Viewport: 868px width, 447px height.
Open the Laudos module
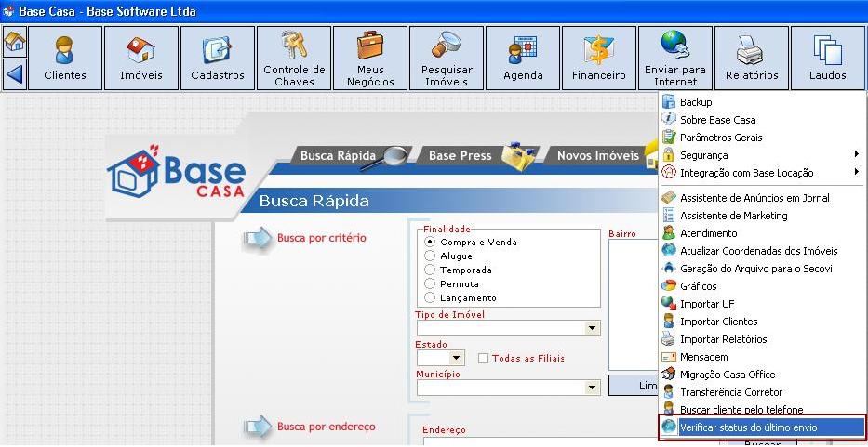pyautogui.click(x=828, y=59)
